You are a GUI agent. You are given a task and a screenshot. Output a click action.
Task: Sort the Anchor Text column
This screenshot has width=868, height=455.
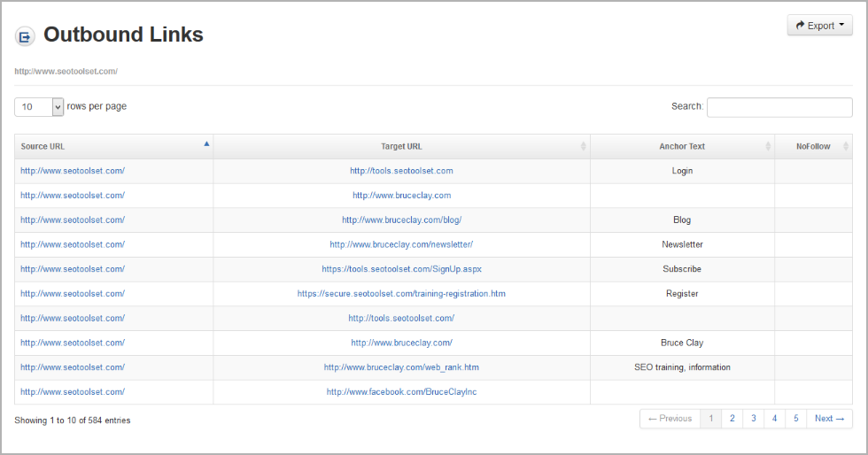(768, 146)
